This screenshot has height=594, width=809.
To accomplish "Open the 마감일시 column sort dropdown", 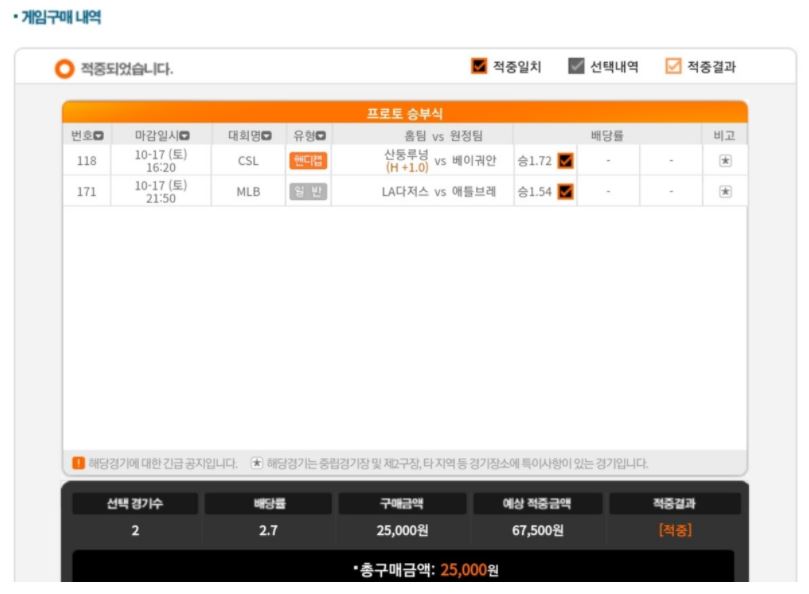I will (185, 136).
